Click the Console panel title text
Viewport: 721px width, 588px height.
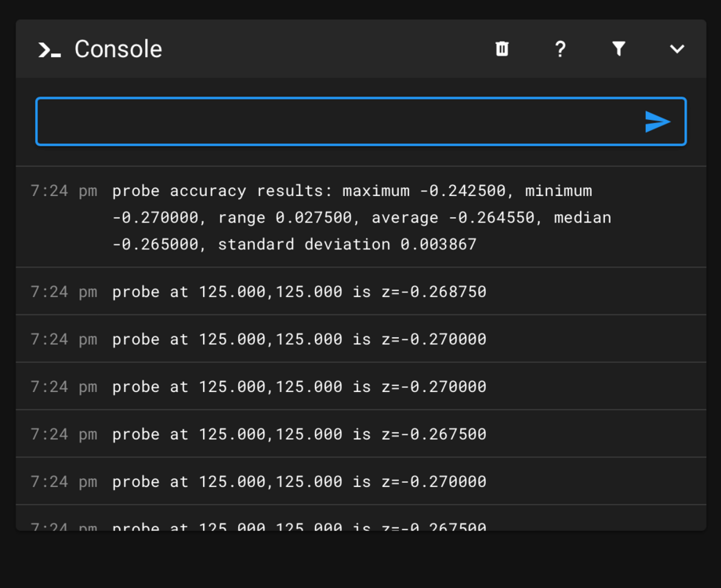pos(118,49)
